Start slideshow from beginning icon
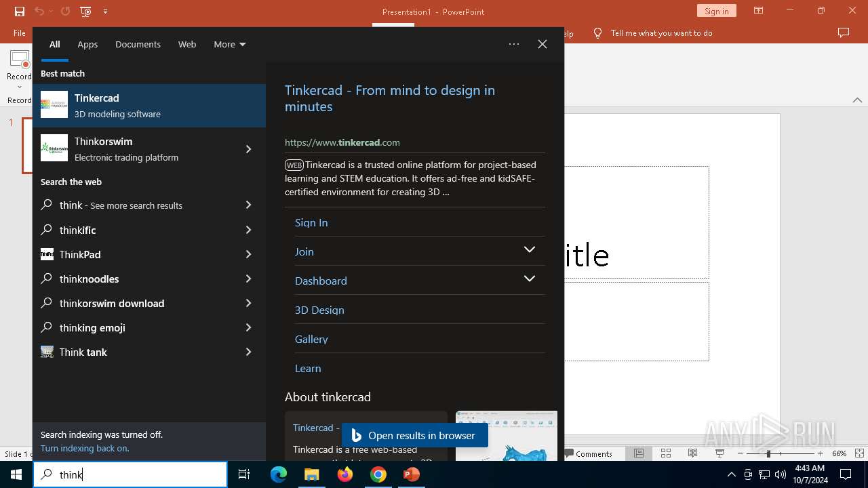The height and width of the screenshot is (488, 868). point(85,12)
